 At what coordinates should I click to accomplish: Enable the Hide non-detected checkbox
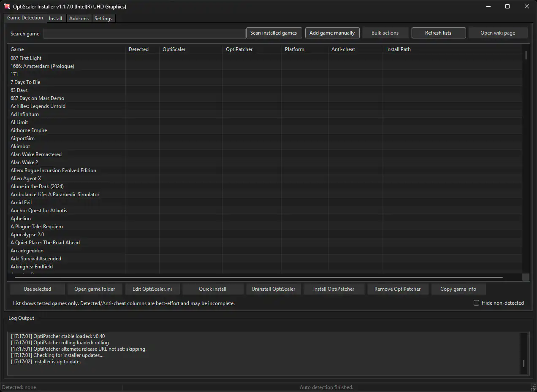pyautogui.click(x=476, y=303)
